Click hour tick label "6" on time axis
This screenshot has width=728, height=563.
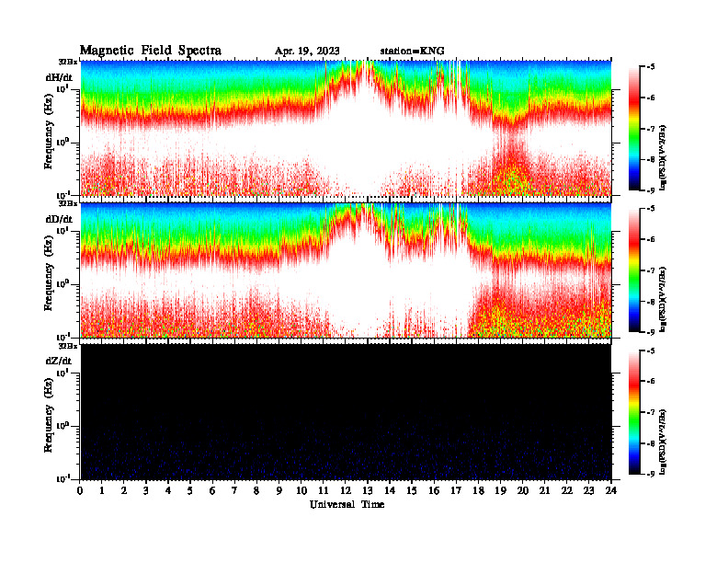[x=212, y=491]
